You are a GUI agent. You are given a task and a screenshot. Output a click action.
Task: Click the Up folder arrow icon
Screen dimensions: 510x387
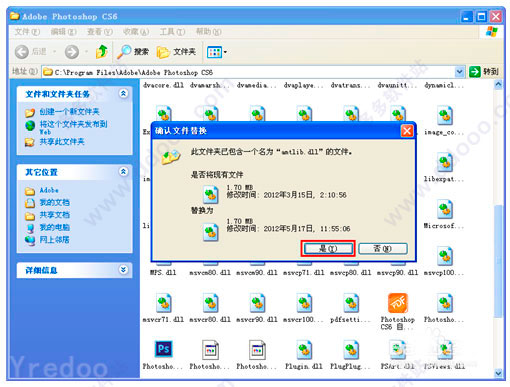(x=101, y=52)
